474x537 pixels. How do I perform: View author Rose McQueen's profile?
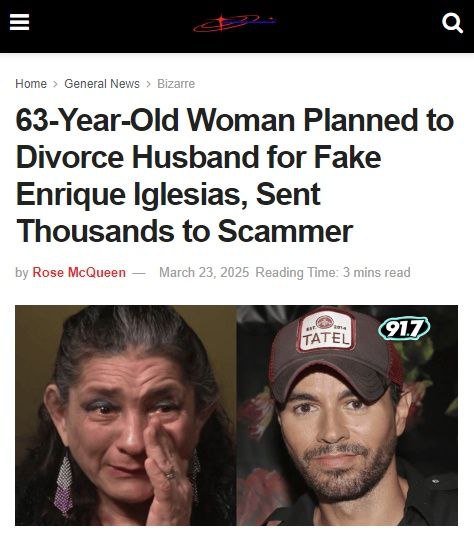pyautogui.click(x=79, y=273)
